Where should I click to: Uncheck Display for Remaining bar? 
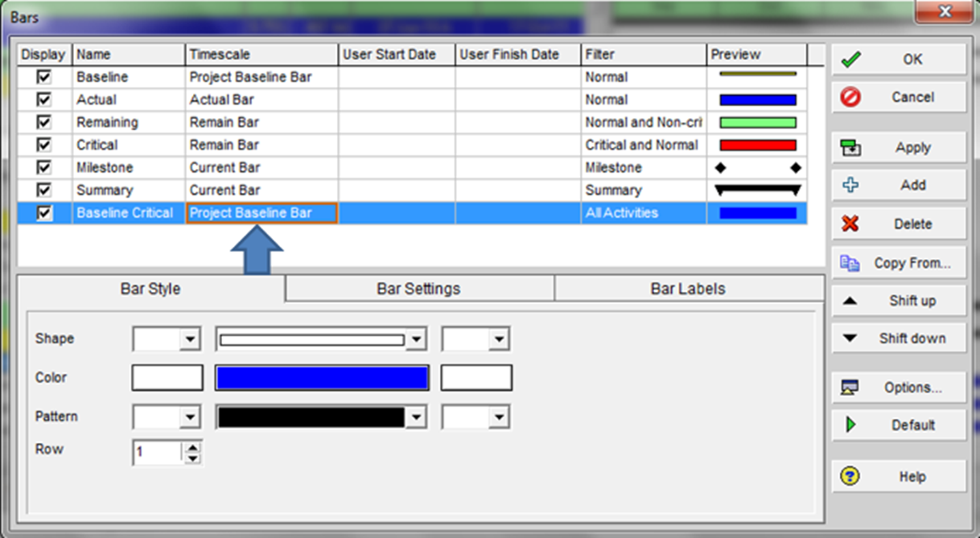[x=44, y=122]
